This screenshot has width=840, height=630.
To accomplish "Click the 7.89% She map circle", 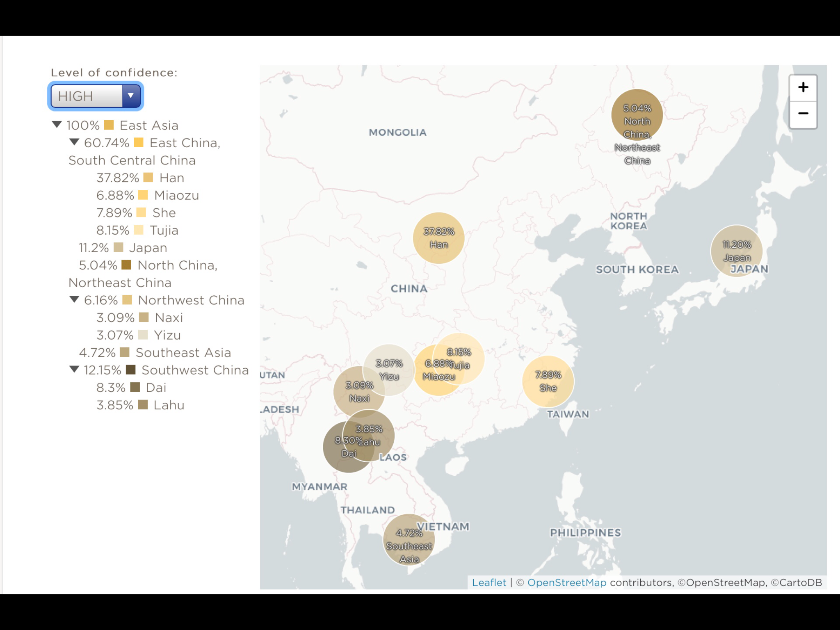I will point(548,381).
